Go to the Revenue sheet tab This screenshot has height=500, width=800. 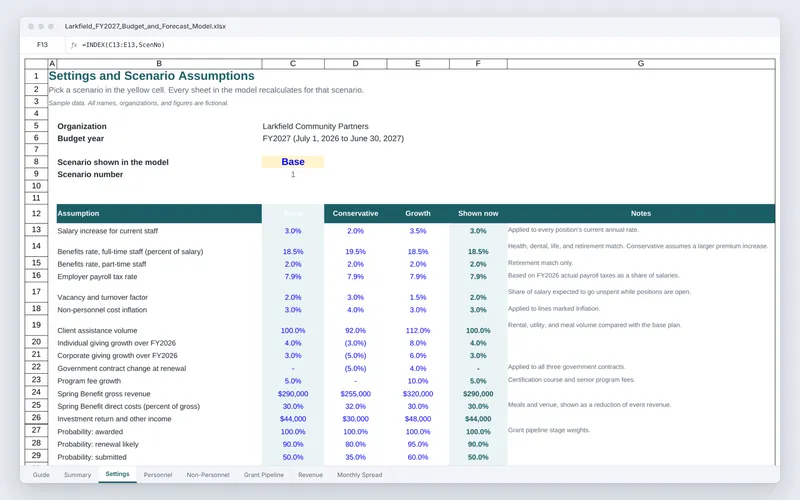click(x=310, y=474)
